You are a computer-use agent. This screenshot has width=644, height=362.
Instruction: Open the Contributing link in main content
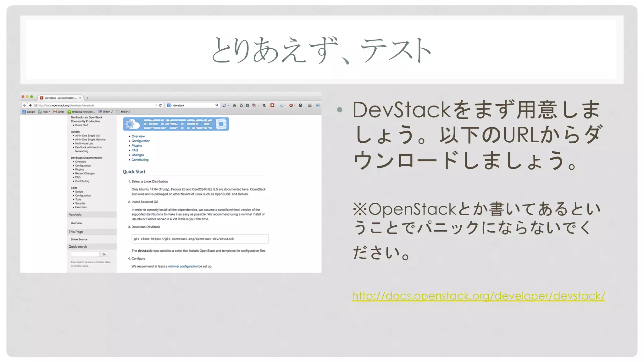click(x=140, y=160)
